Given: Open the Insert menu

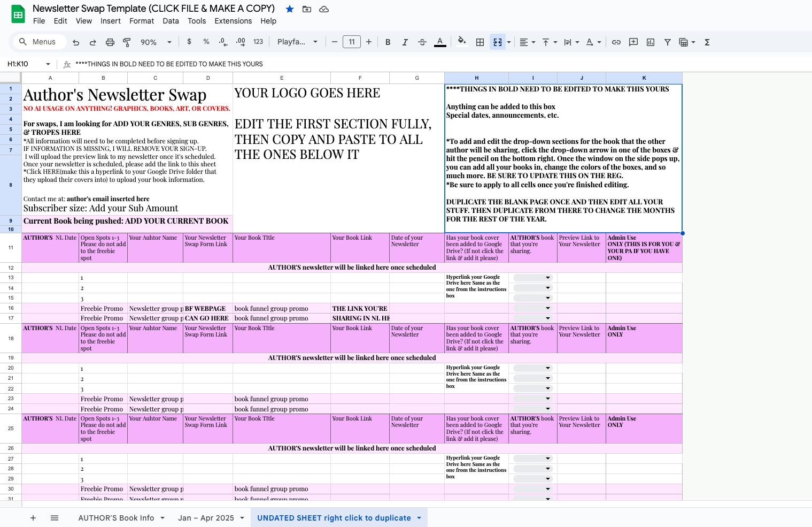Looking at the screenshot, I should click(111, 21).
